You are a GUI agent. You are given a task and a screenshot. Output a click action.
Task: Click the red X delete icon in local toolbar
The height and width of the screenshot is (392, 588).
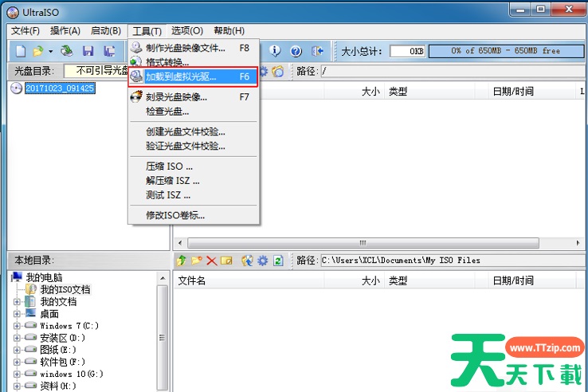pyautogui.click(x=211, y=261)
